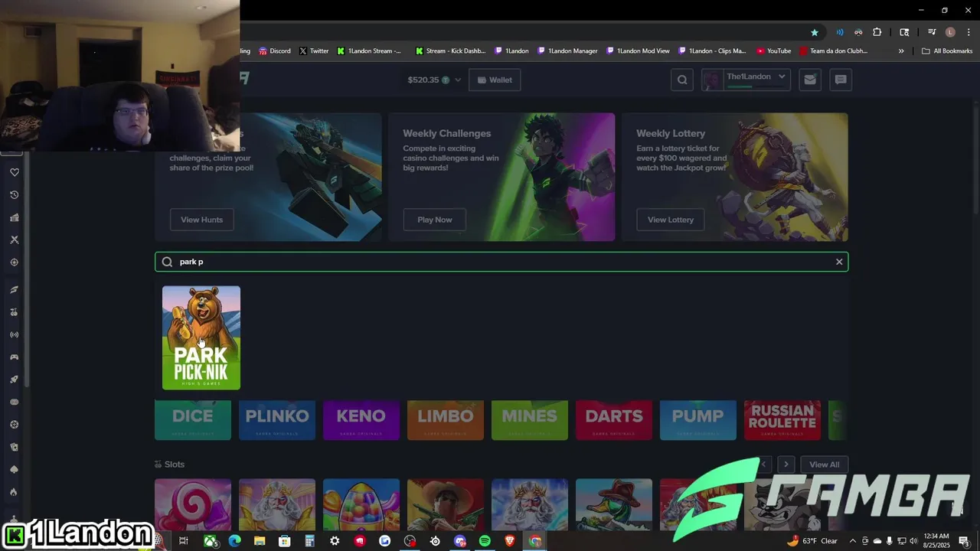980x551 pixels.
Task: Click View Lottery button
Action: coord(671,220)
